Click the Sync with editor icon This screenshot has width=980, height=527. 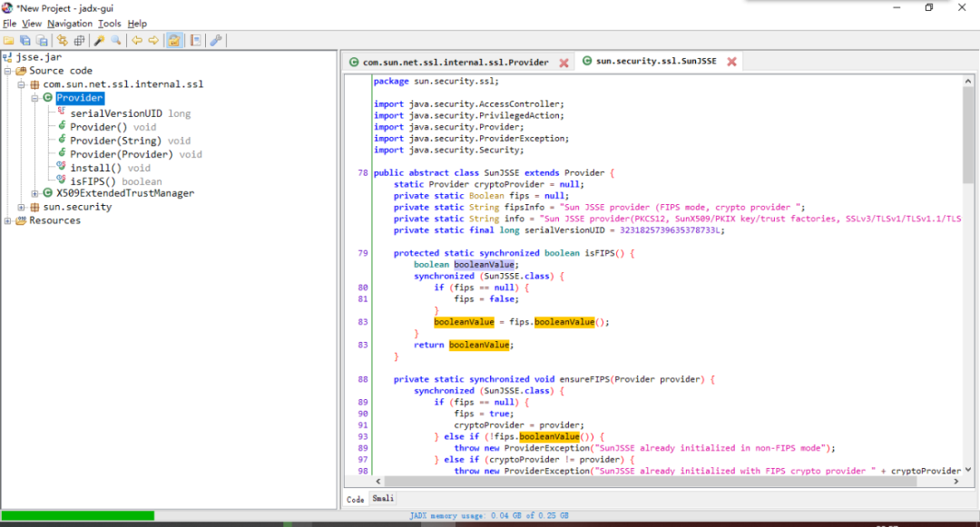(x=62, y=41)
